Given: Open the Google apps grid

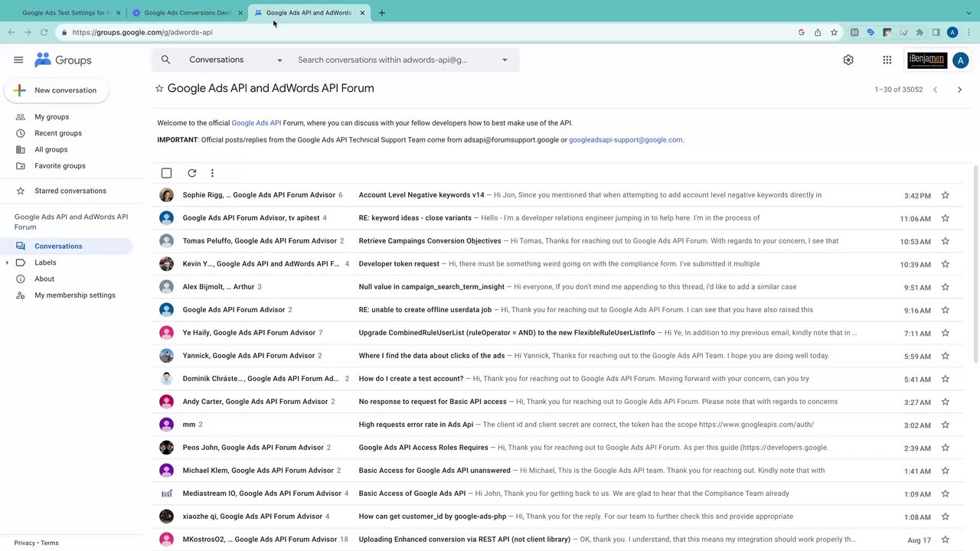Looking at the screenshot, I should coord(887,60).
